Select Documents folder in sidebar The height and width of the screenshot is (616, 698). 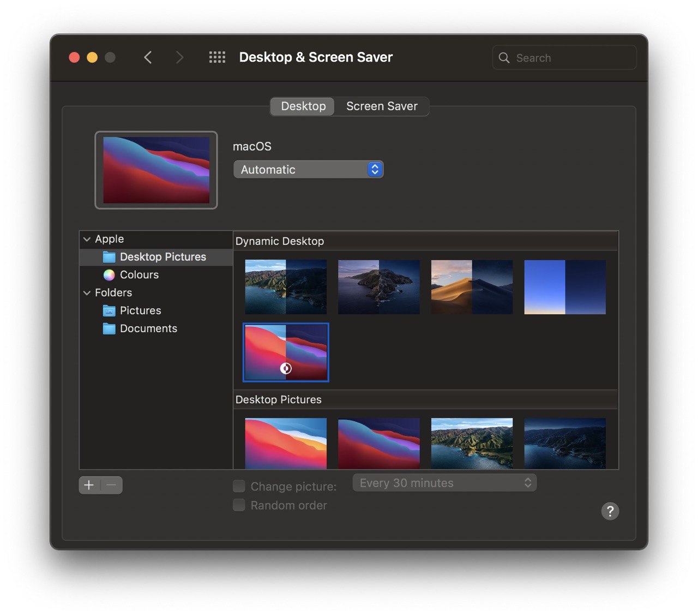[x=156, y=329]
